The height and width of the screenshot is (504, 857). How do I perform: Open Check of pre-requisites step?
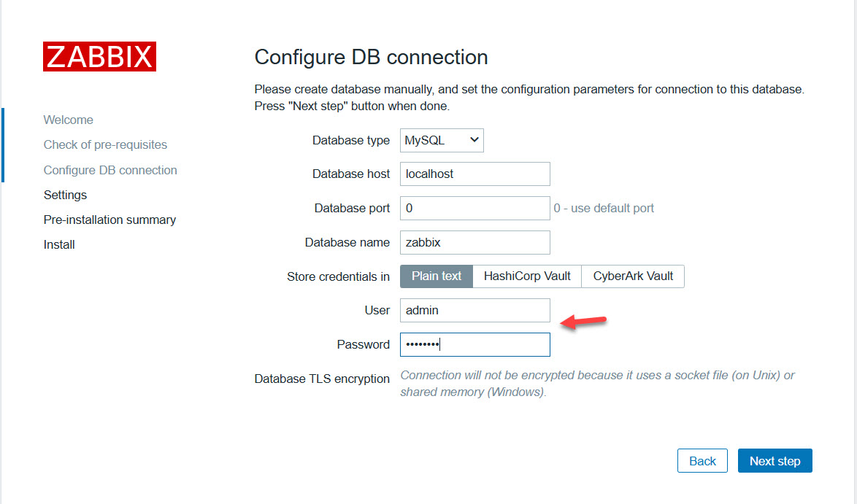pyautogui.click(x=105, y=144)
